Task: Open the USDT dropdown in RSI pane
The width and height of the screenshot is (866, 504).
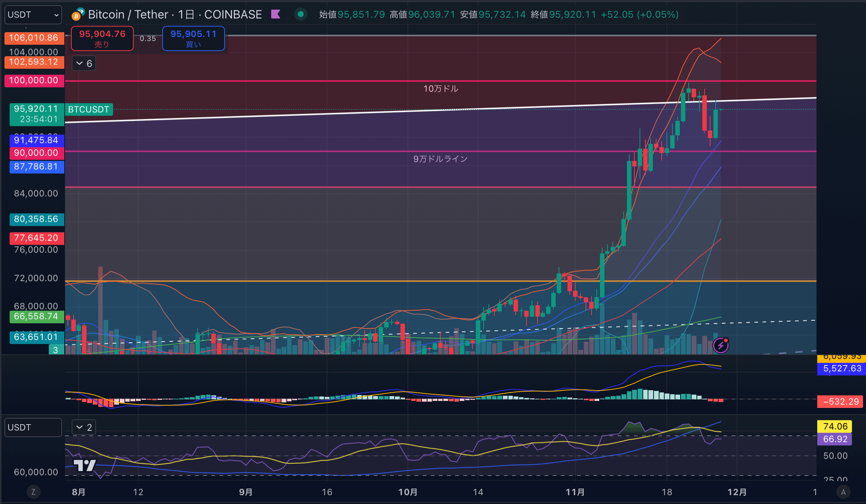Action: (33, 428)
